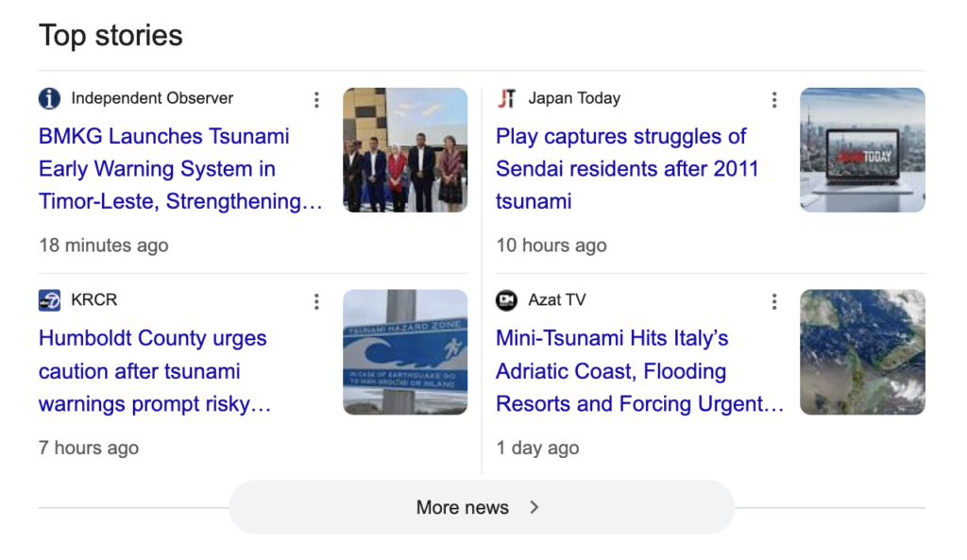Click the Japan Today logo icon
Screen dimensions: 967x560
pyautogui.click(x=507, y=98)
